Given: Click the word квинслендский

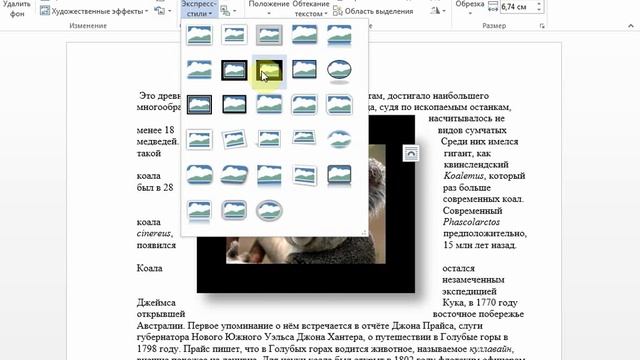Looking at the screenshot, I should 476,164.
